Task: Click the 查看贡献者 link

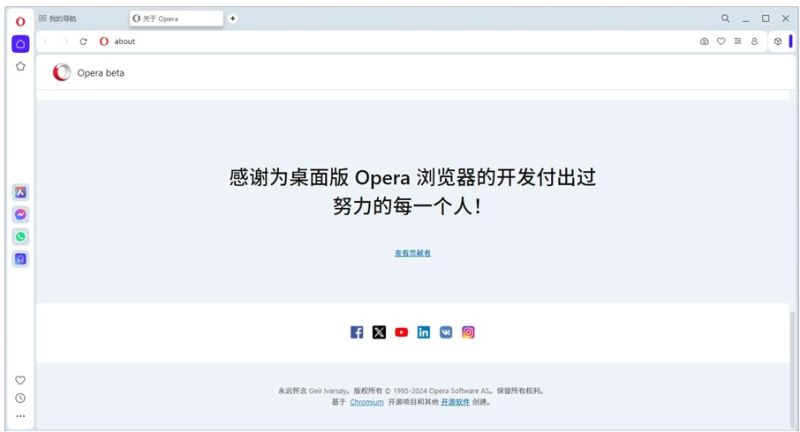Action: [412, 253]
